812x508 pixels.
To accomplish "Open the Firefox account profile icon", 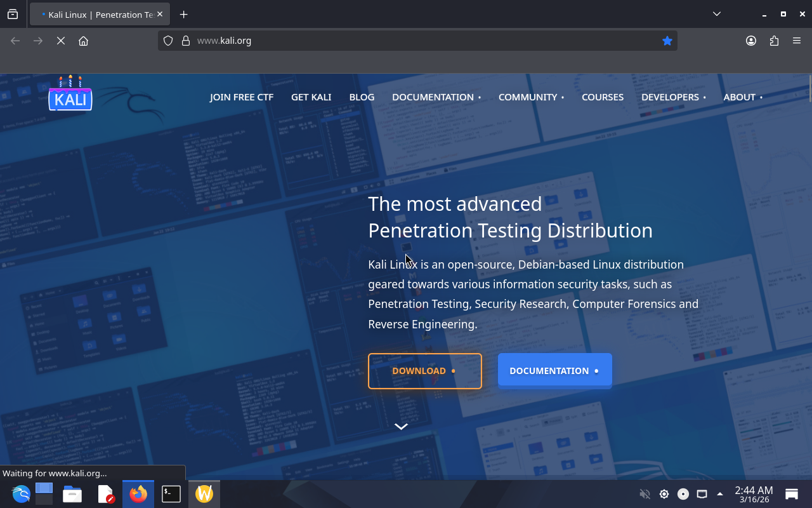I will (751, 41).
